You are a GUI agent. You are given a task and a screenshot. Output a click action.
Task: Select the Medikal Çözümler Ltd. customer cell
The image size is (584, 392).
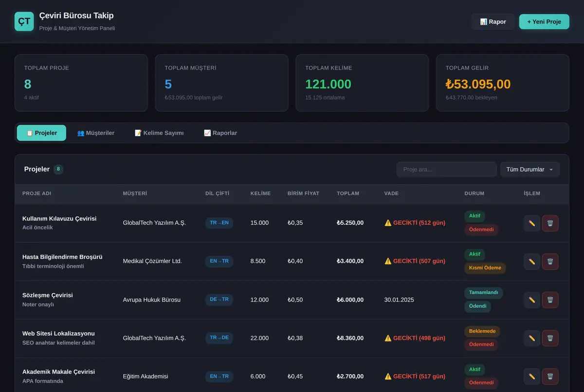click(x=152, y=261)
